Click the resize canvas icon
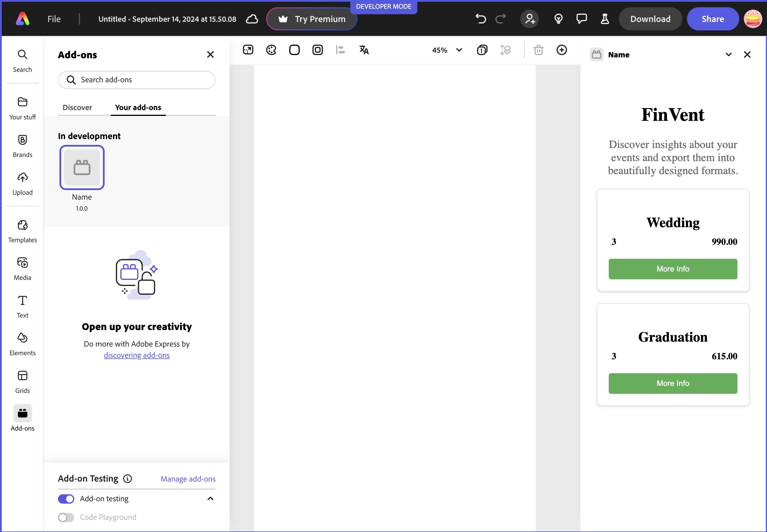This screenshot has width=767, height=532. (248, 50)
